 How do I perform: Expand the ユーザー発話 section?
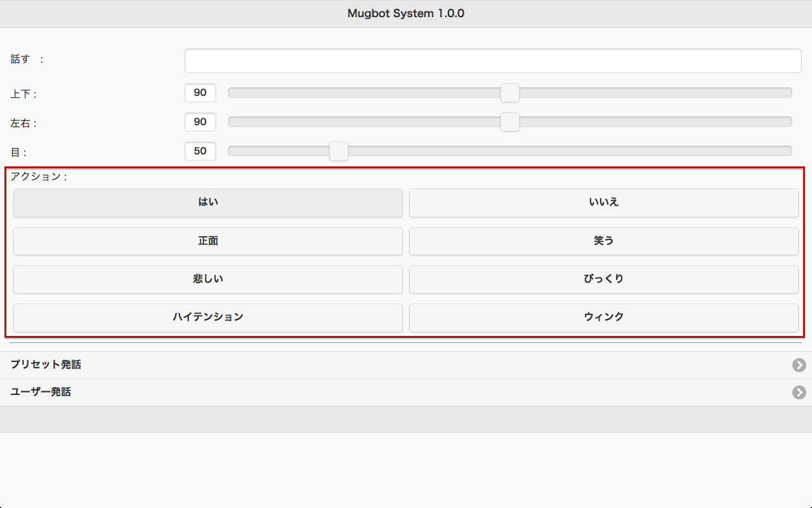pyautogui.click(x=41, y=392)
